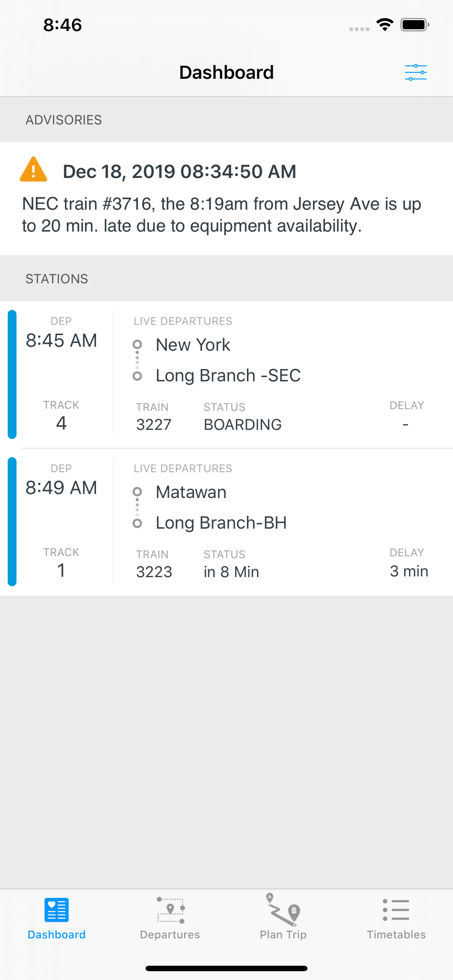Viewport: 453px width, 980px height.
Task: Select the Plan Trip tab label
Action: pos(283,934)
